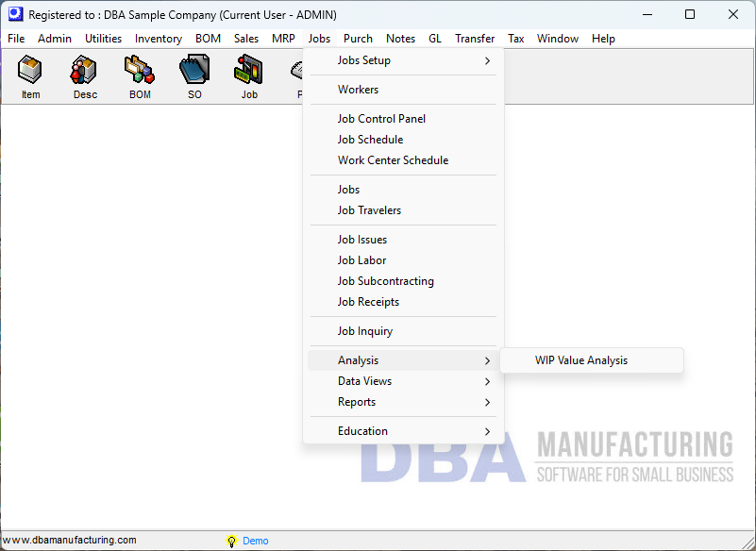Viewport: 756px width, 551px height.
Task: Open Work Center Schedule
Action: pyautogui.click(x=404, y=160)
